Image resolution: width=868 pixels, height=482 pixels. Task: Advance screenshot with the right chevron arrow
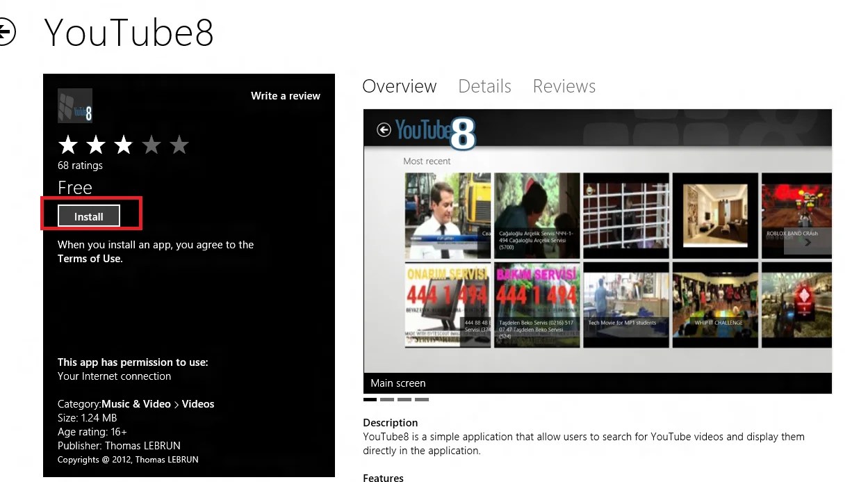808,243
